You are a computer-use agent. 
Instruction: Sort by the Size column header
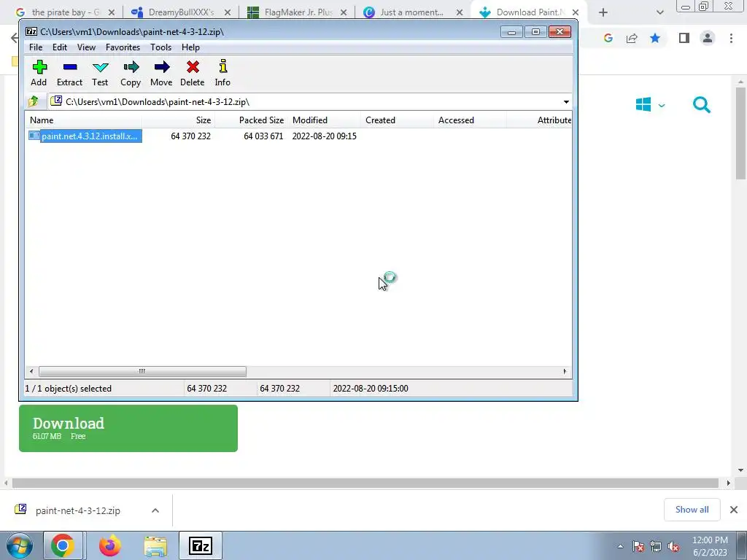coord(178,120)
